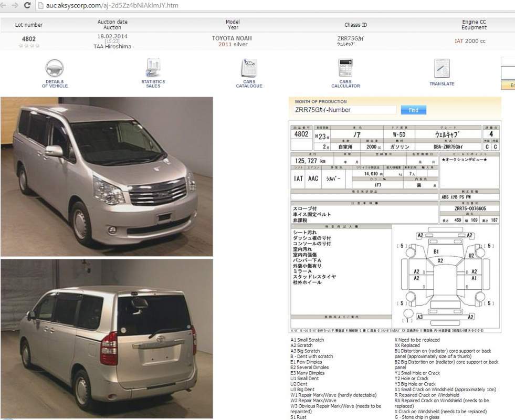This screenshot has width=515, height=420.
Task: Click the 125,727 km mileage value
Action: 310,161
